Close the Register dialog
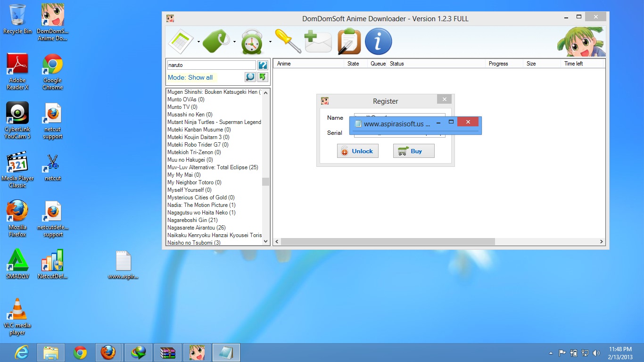 444,99
